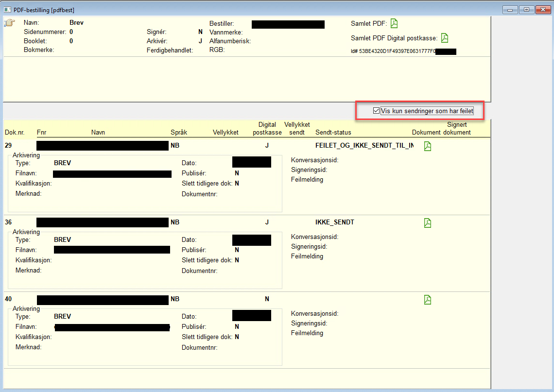Click the 'Brev' name value
554x392 pixels.
coord(76,23)
